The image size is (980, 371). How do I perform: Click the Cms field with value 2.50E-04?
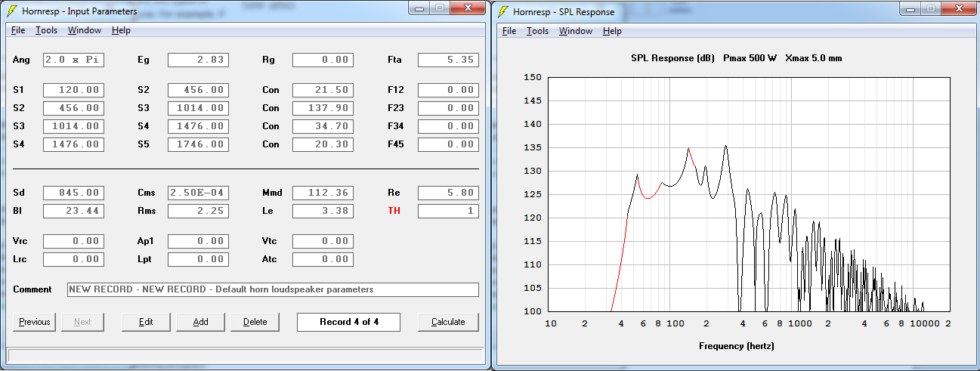click(198, 193)
